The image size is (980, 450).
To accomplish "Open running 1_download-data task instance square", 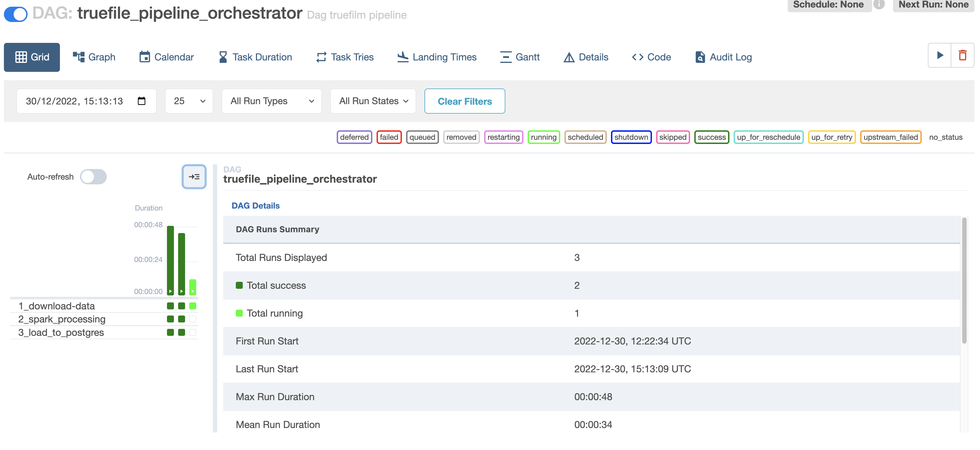I will 193,305.
